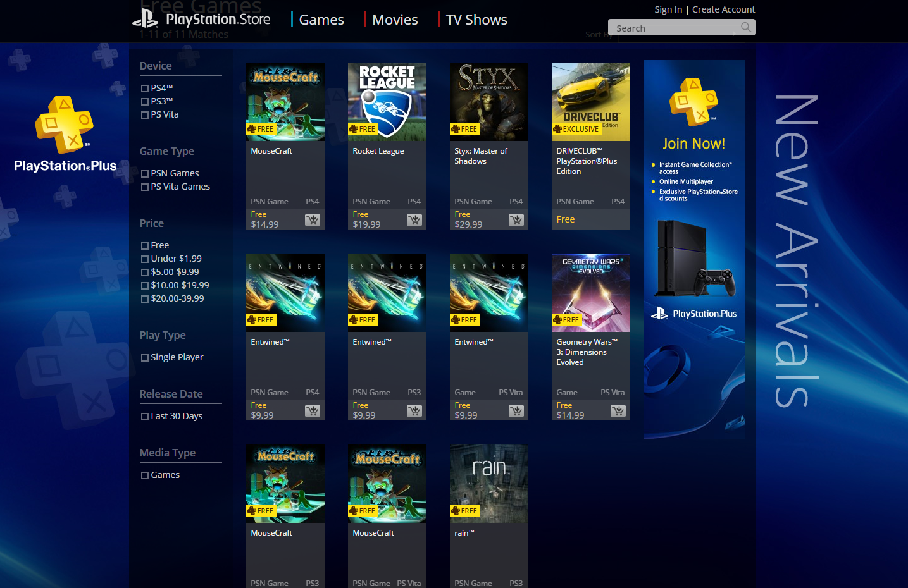Image resolution: width=908 pixels, height=588 pixels.
Task: Click the search magnifier icon
Action: [746, 27]
